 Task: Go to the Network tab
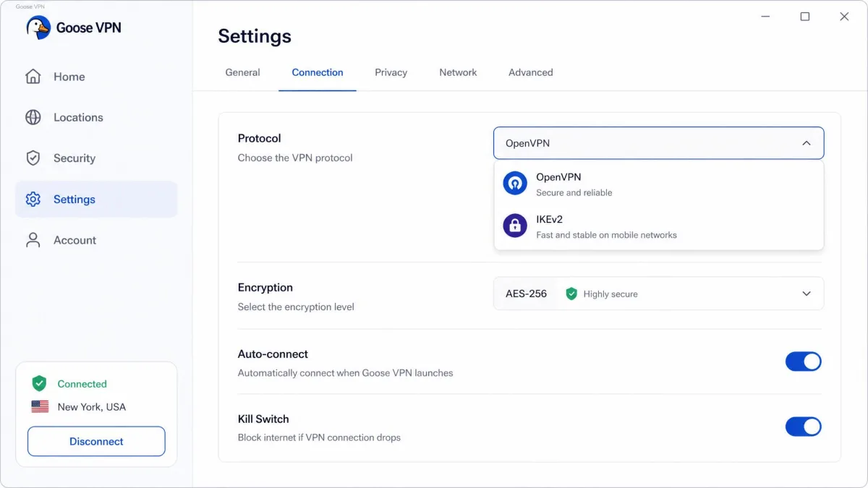(458, 72)
